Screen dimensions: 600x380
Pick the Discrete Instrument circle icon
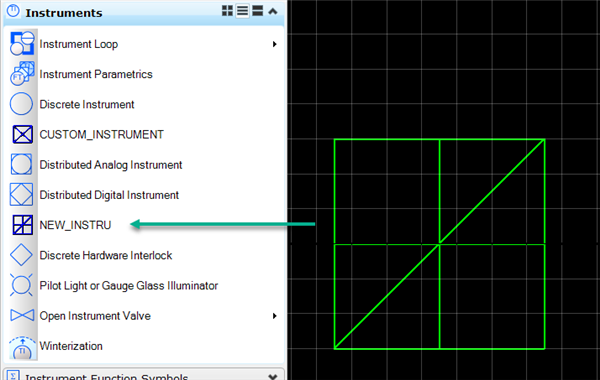pos(21,104)
